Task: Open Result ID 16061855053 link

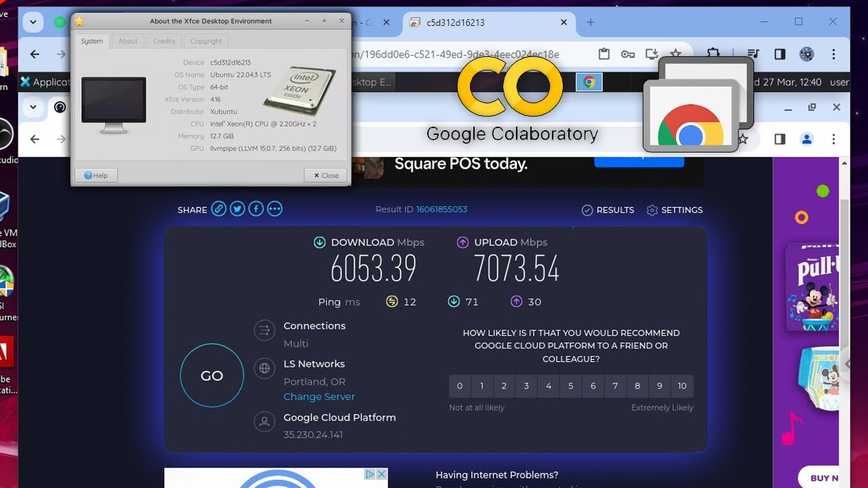Action: pos(441,209)
